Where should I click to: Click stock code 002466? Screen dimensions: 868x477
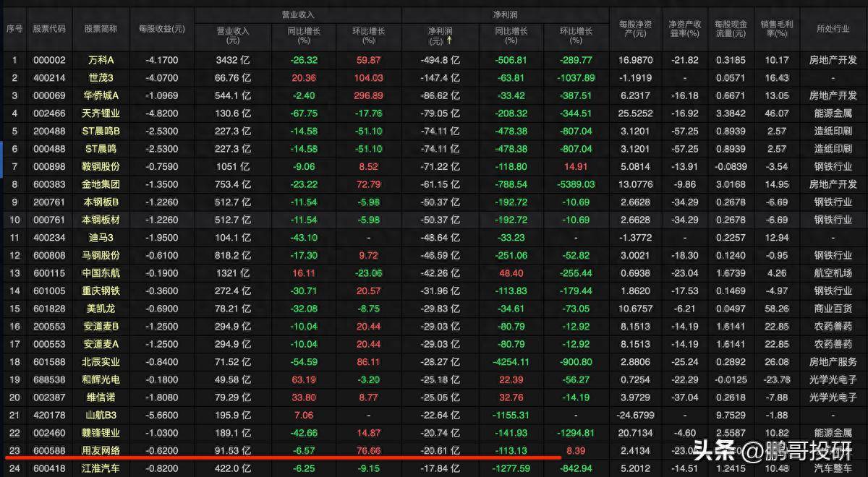pos(49,113)
